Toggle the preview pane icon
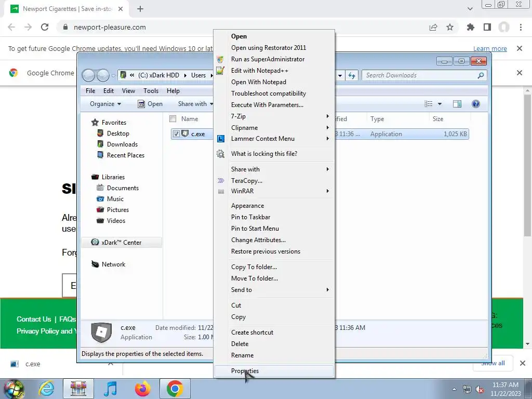Screen dimensions: 532x399 [457, 104]
